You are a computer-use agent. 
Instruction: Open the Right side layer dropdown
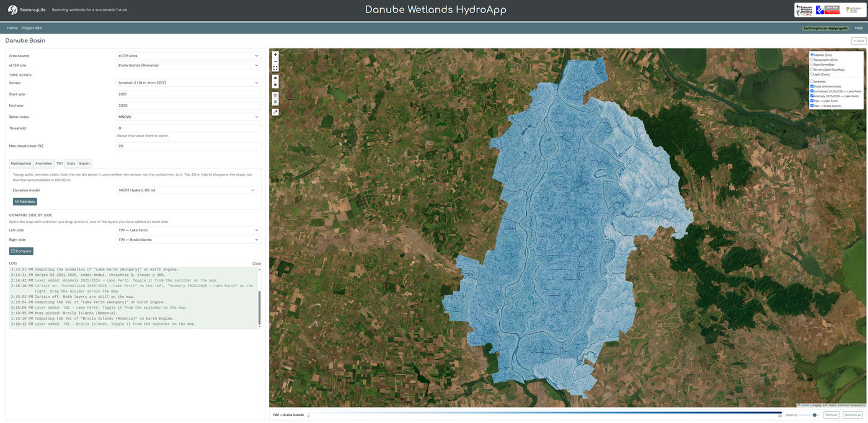click(188, 239)
